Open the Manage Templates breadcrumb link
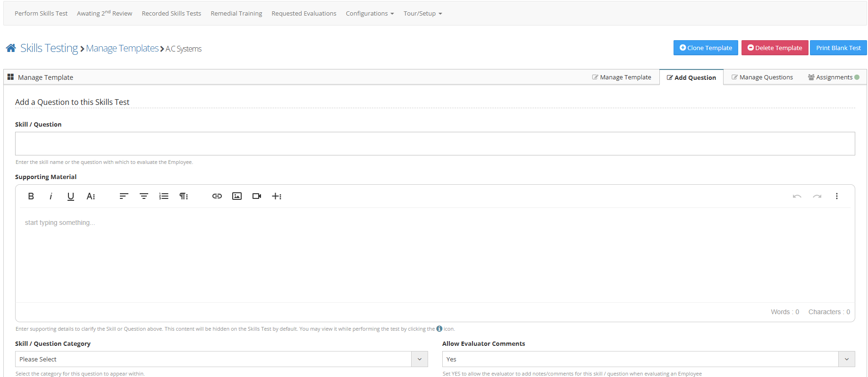868x377 pixels. tap(122, 49)
